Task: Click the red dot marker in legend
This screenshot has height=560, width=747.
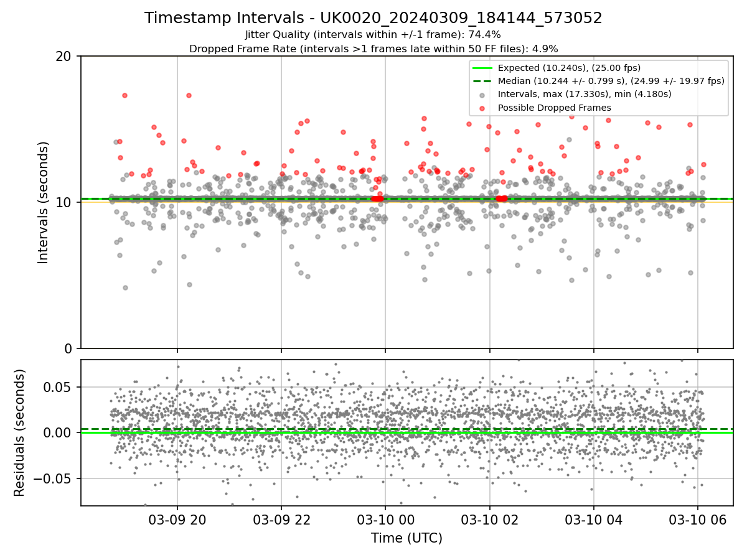Action: click(482, 108)
